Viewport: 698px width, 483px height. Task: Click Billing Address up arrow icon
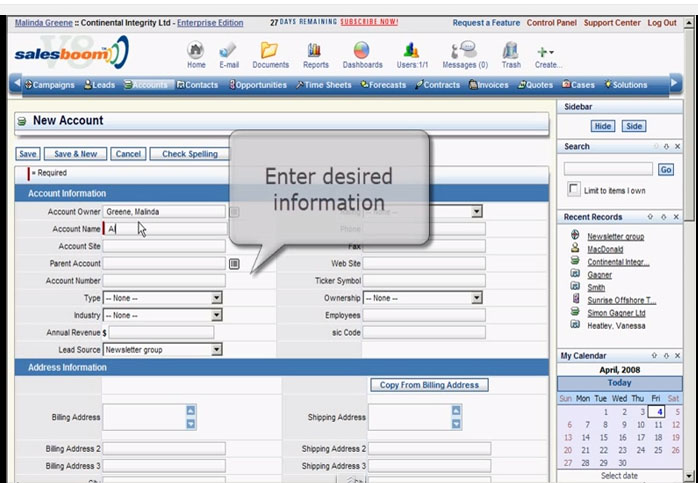pos(191,410)
